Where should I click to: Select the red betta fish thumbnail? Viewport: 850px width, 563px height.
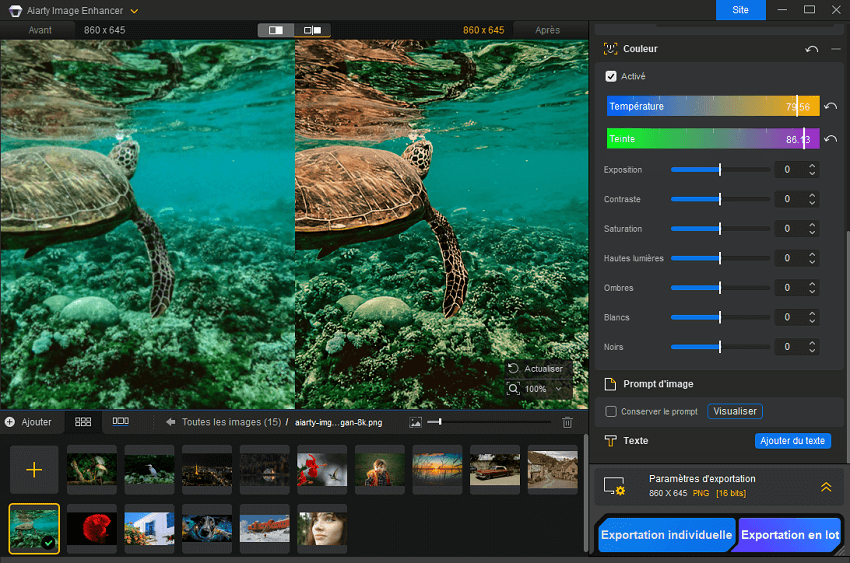pos(92,528)
